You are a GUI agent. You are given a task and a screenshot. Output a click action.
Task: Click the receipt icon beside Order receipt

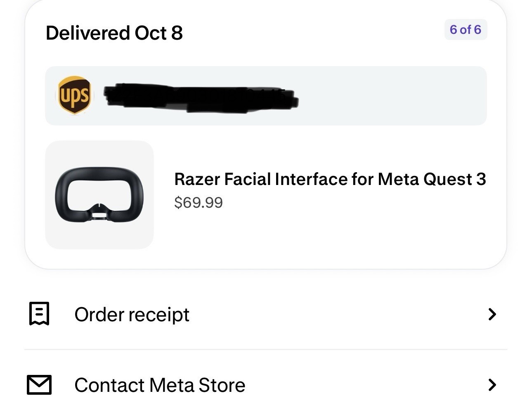tap(39, 314)
